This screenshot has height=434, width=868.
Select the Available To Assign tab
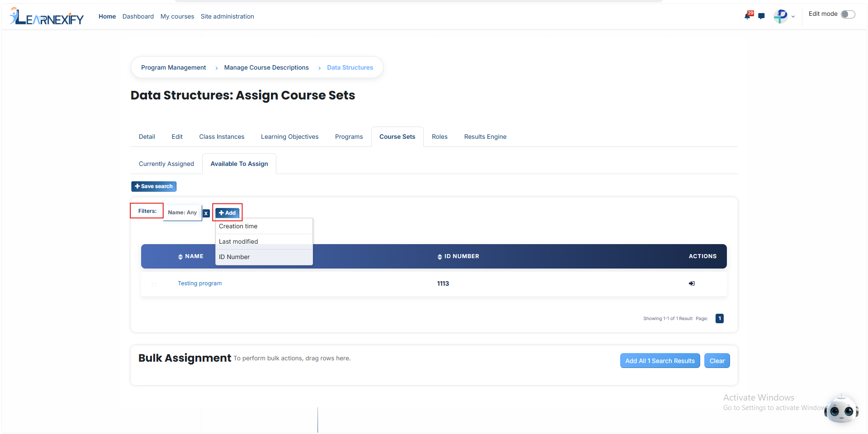[239, 164]
